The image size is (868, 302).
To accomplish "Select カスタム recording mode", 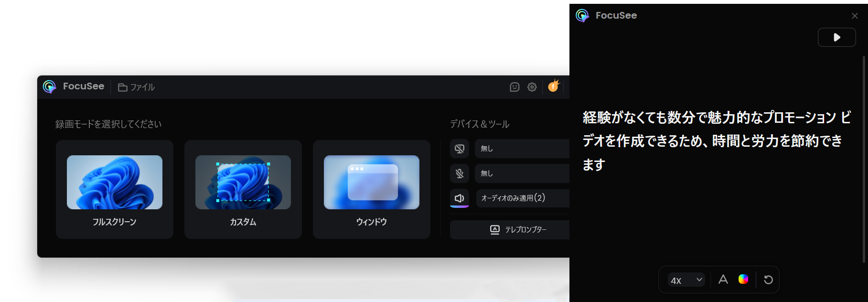I will [243, 189].
